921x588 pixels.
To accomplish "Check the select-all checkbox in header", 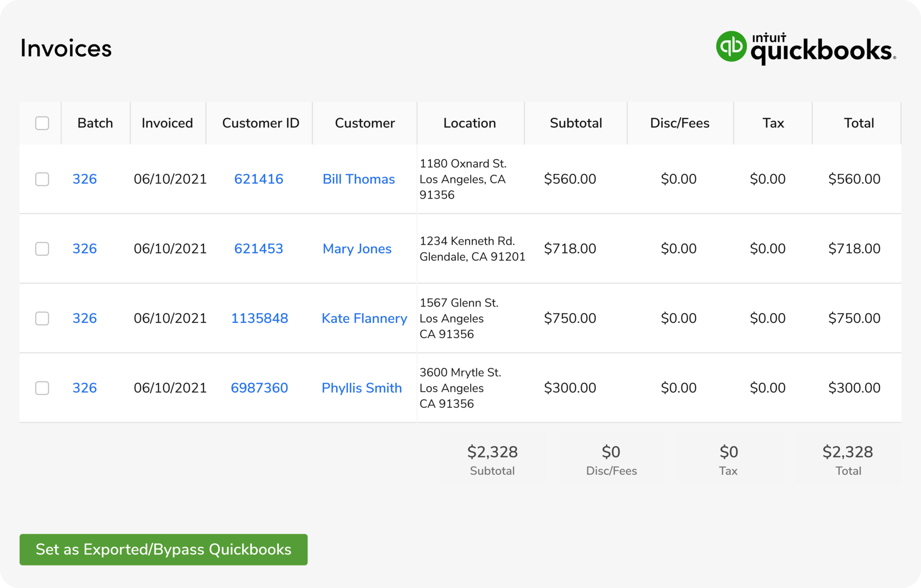I will point(42,123).
